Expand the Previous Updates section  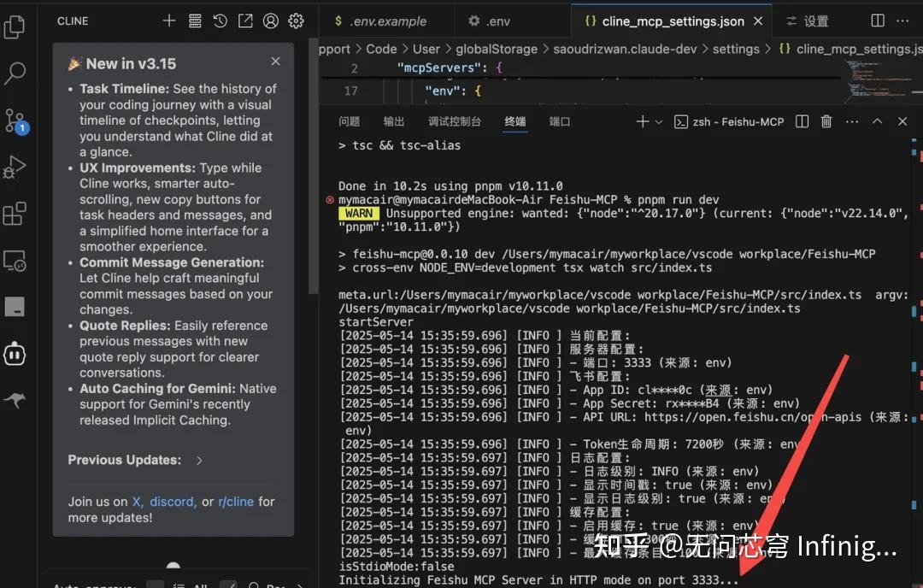point(198,460)
